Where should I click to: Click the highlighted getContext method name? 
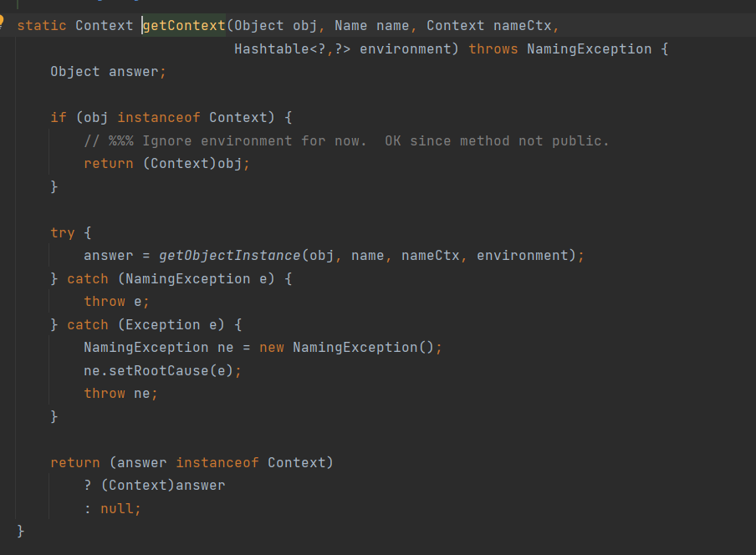pos(184,25)
